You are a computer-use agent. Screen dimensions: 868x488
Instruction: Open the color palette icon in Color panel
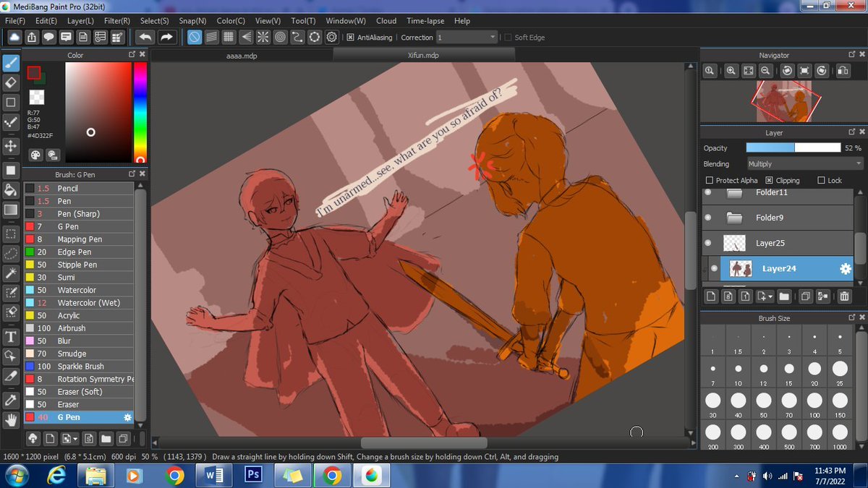click(x=35, y=155)
